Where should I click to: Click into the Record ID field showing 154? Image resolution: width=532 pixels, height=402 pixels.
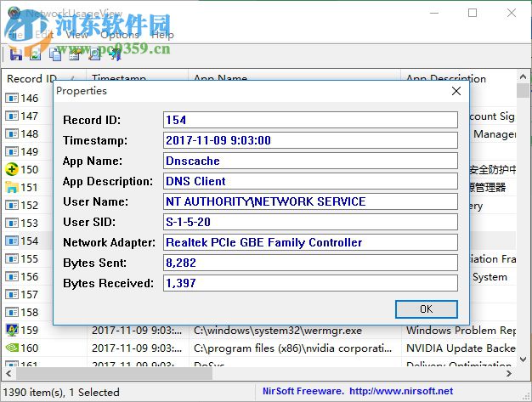[310, 120]
